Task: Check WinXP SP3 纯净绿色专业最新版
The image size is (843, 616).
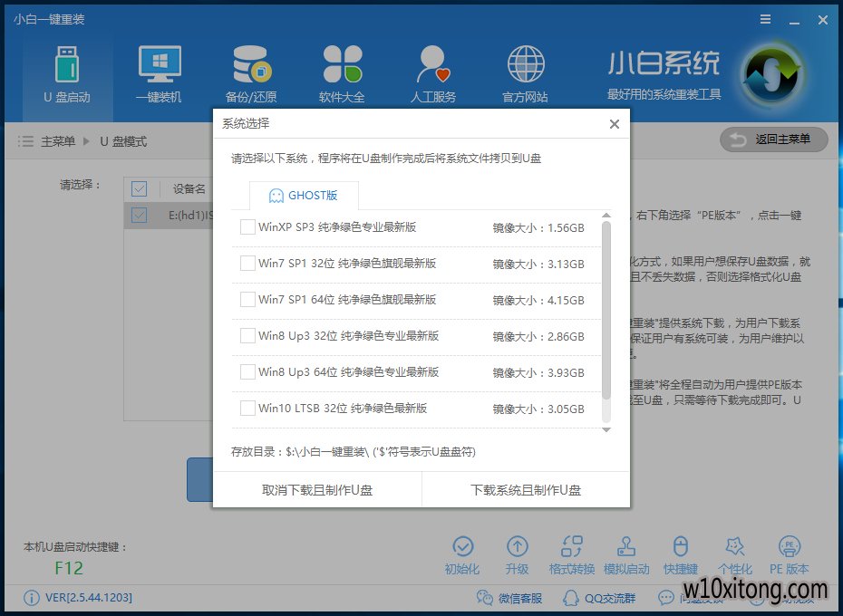Action: coord(247,226)
